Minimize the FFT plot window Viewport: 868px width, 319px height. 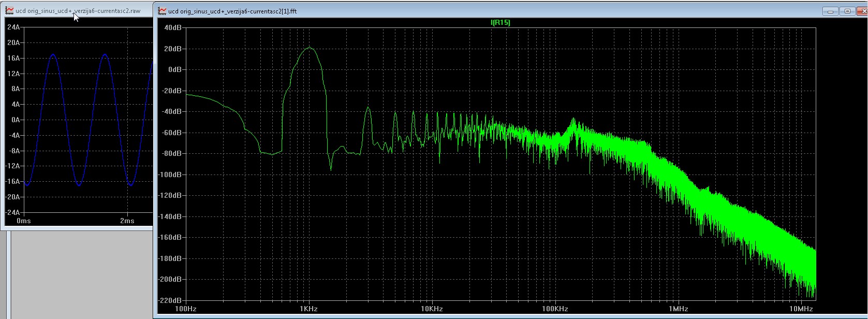pyautogui.click(x=831, y=11)
